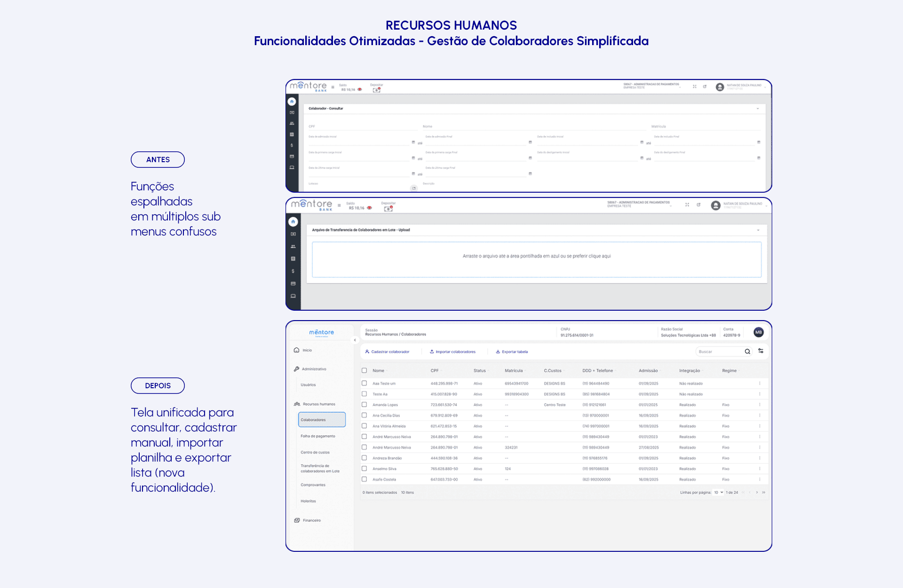Click people icon in Colaborador - Consultar screen sidebar
The height and width of the screenshot is (588, 903).
tap(292, 124)
